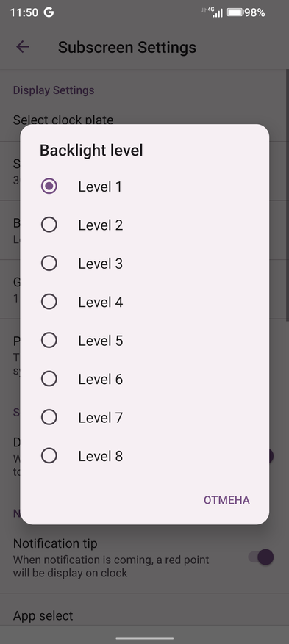The width and height of the screenshot is (289, 644).
Task: Click the Display Settings section header
Action: click(x=54, y=90)
